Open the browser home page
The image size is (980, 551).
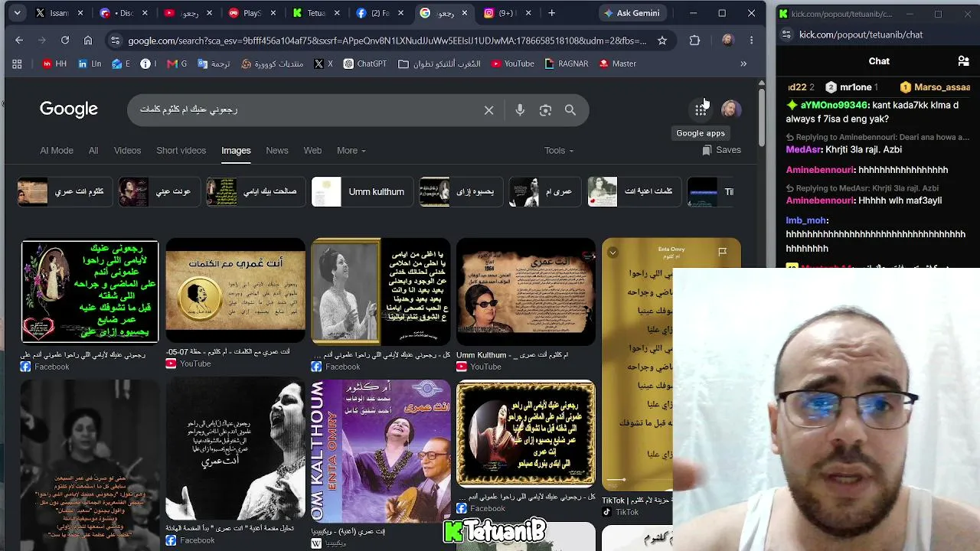click(x=88, y=41)
